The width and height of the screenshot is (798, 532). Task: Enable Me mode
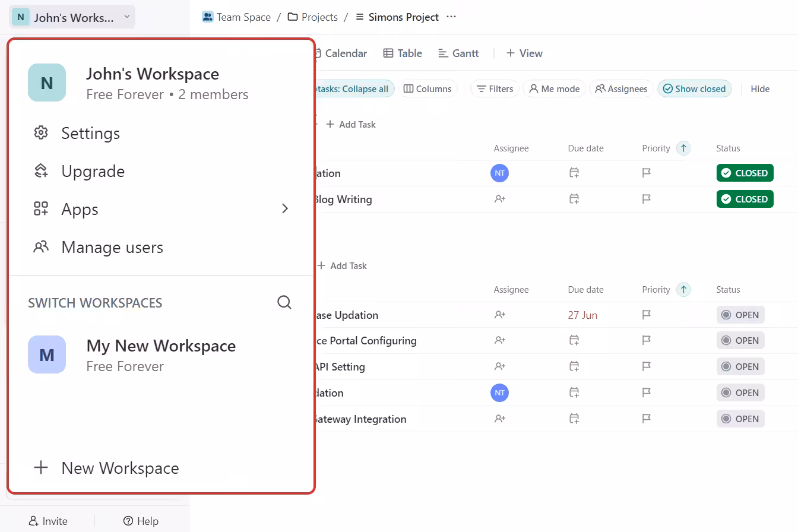coord(554,88)
